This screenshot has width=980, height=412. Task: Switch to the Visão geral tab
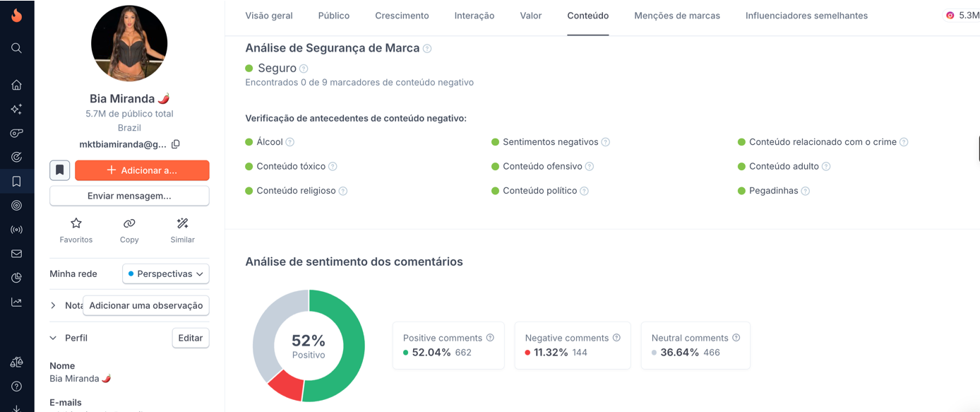[269, 16]
